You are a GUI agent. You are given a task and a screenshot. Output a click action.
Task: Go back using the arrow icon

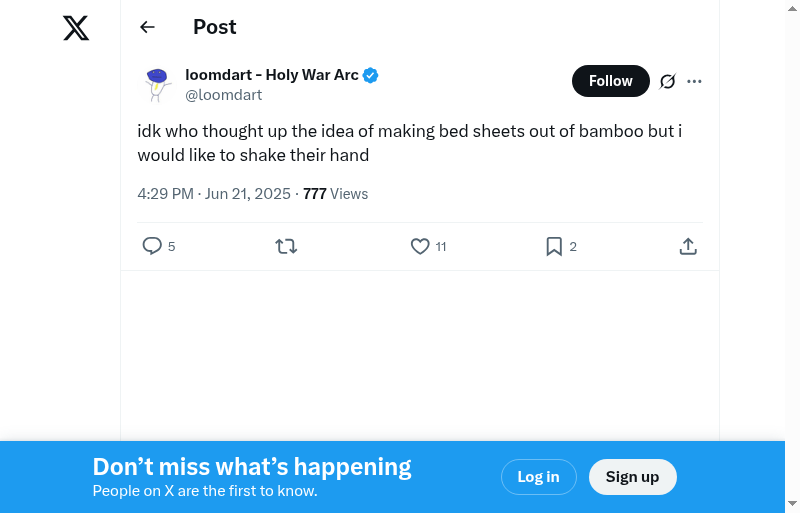point(148,27)
